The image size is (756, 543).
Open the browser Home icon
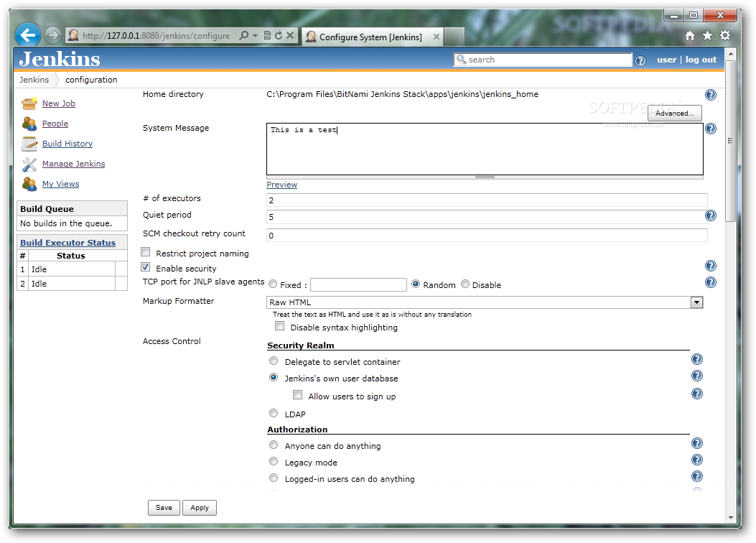(x=690, y=36)
